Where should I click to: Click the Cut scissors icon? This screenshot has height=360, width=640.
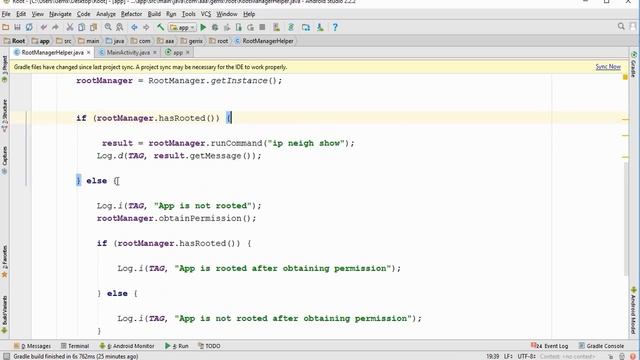[70, 27]
